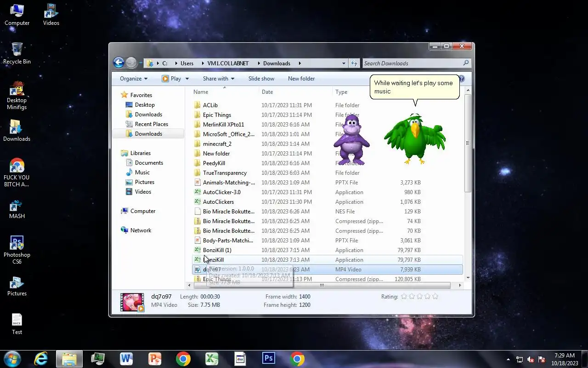Select Network in the navigation pane
Screen dimensions: 588x368
pos(141,230)
